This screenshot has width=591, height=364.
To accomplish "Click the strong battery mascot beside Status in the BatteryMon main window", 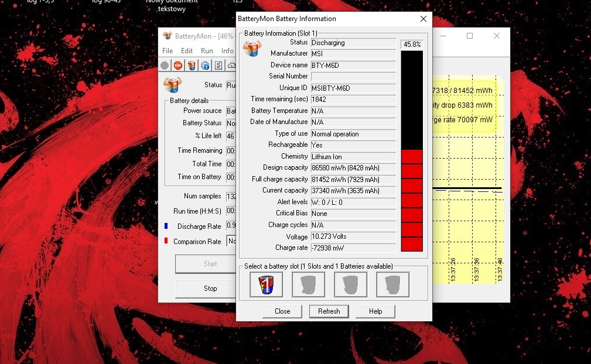I will pos(173,85).
